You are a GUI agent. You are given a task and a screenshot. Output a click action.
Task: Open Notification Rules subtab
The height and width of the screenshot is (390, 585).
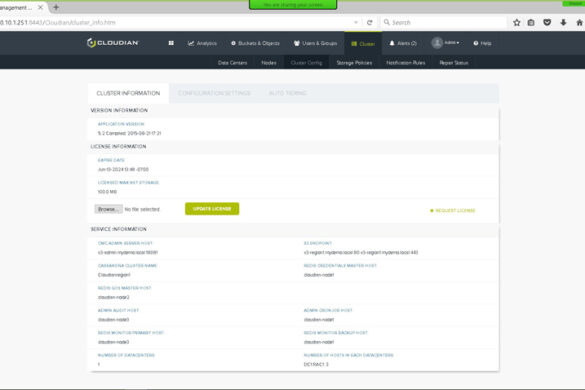coord(406,63)
